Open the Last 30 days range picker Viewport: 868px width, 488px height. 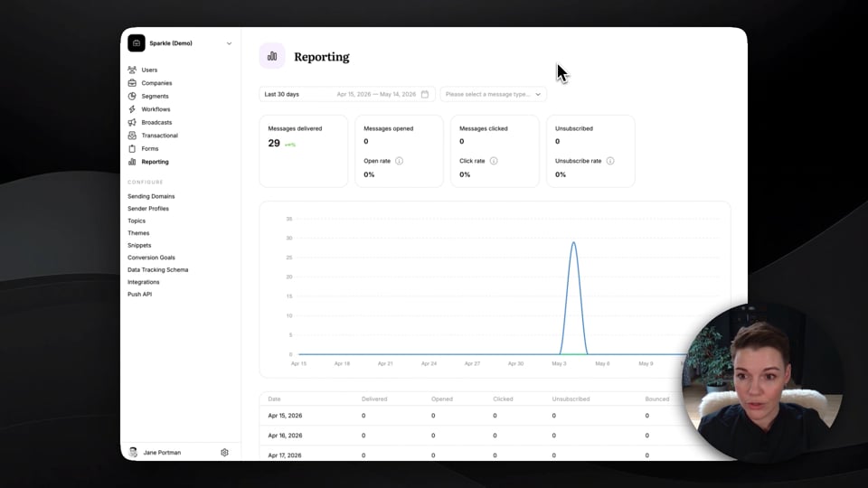[347, 94]
